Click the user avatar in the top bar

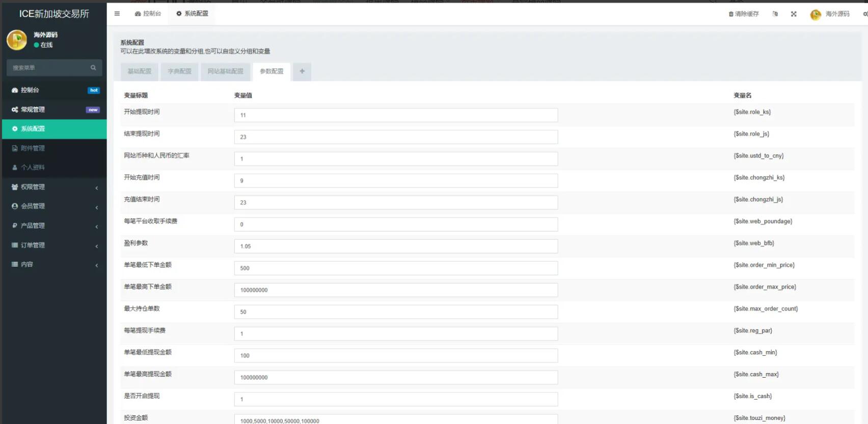click(x=816, y=15)
